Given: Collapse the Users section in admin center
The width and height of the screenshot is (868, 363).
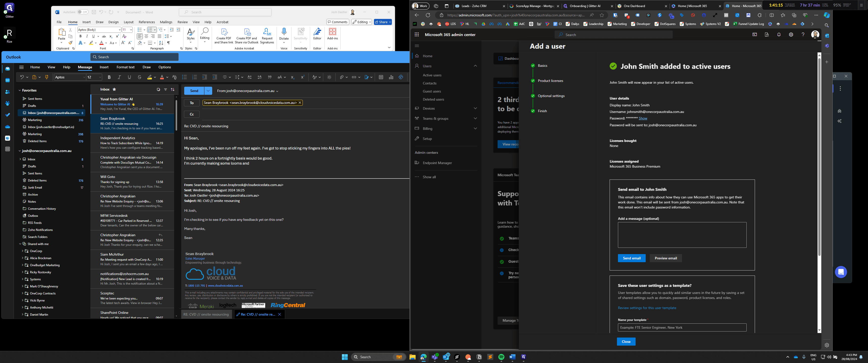Looking at the screenshot, I should (x=475, y=66).
